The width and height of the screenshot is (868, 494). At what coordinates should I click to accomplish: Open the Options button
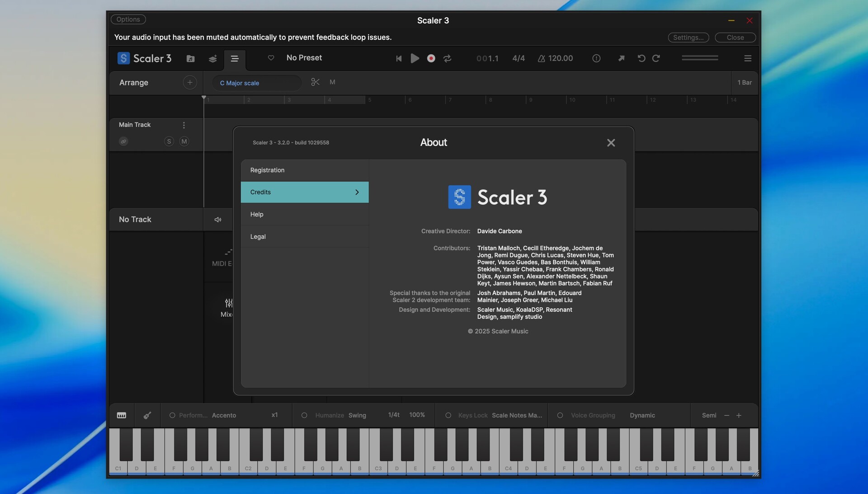click(128, 19)
